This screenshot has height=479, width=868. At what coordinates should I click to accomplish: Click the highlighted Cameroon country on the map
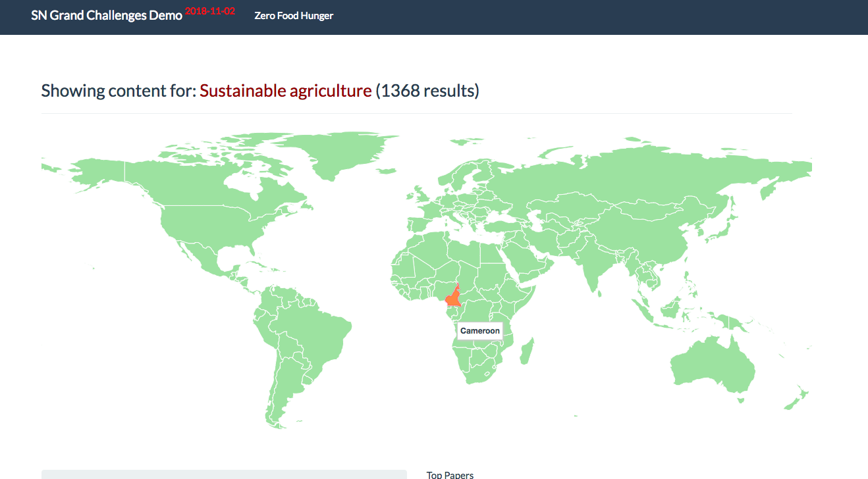coord(454,297)
